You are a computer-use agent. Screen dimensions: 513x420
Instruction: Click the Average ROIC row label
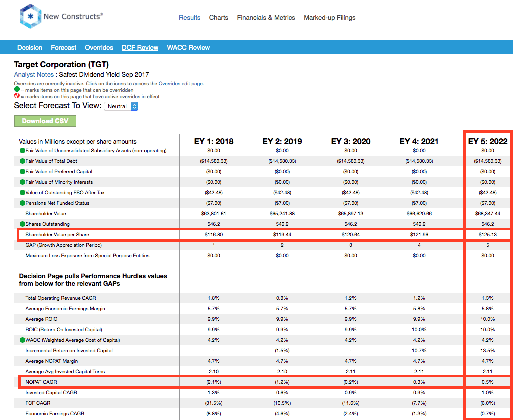[41, 319]
